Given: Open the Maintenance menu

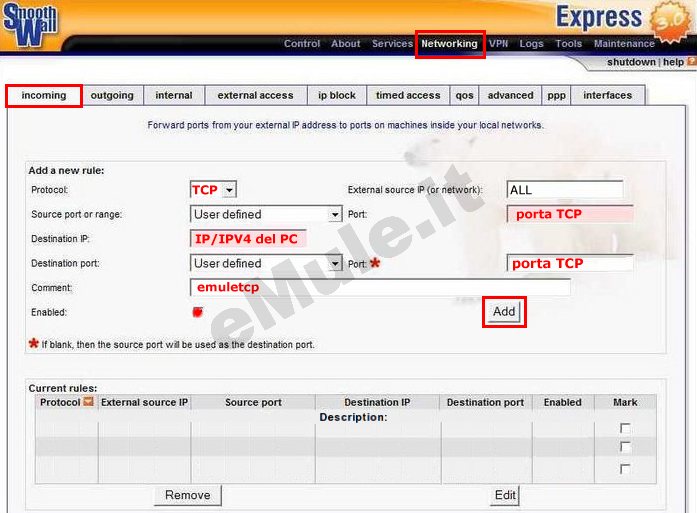Looking at the screenshot, I should click(624, 44).
